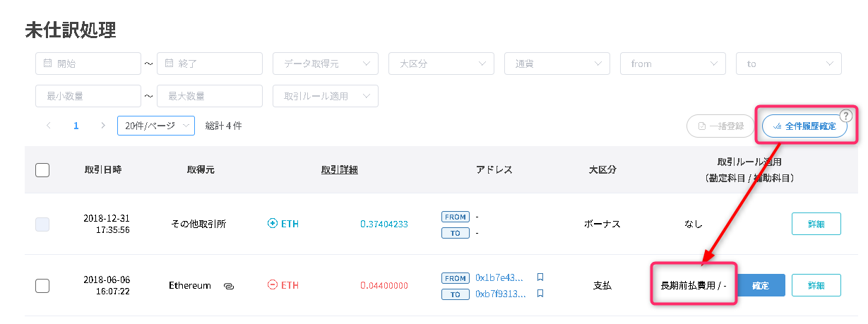Click the minus ETH withdrawal icon
Image resolution: width=868 pixels, height=324 pixels.
[x=273, y=285]
